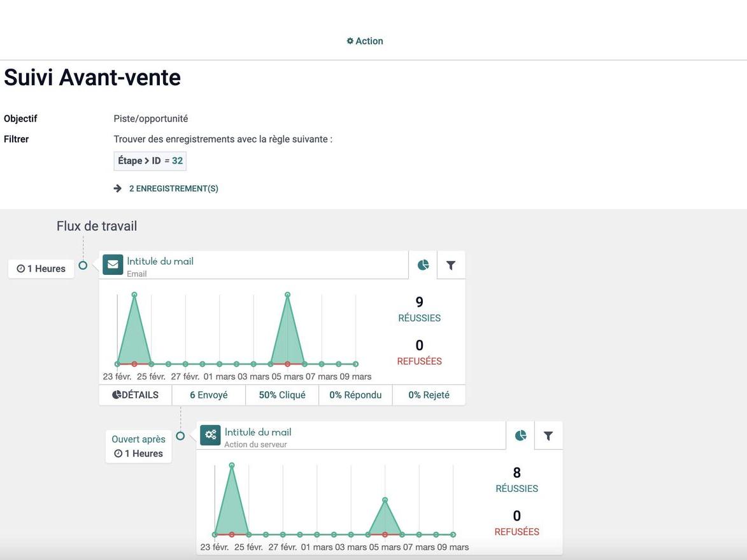Click the clock icon next to 1 Heures

point(20,267)
